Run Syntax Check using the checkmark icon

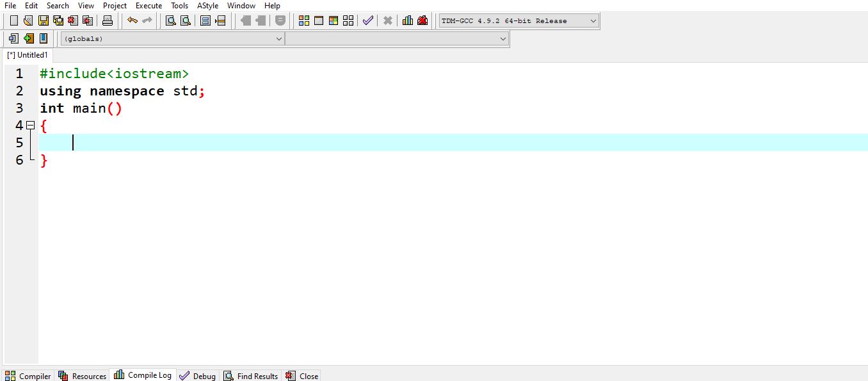367,20
